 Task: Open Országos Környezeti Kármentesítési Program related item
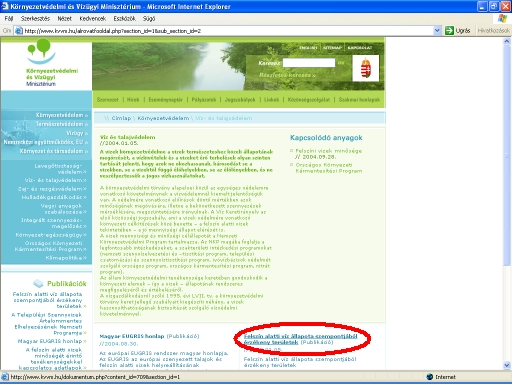(329, 168)
